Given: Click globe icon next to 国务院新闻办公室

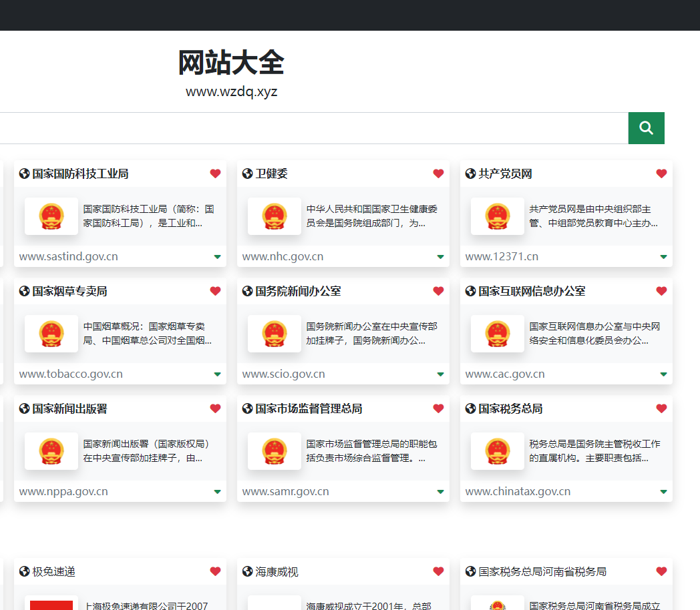Looking at the screenshot, I should click(x=247, y=291).
